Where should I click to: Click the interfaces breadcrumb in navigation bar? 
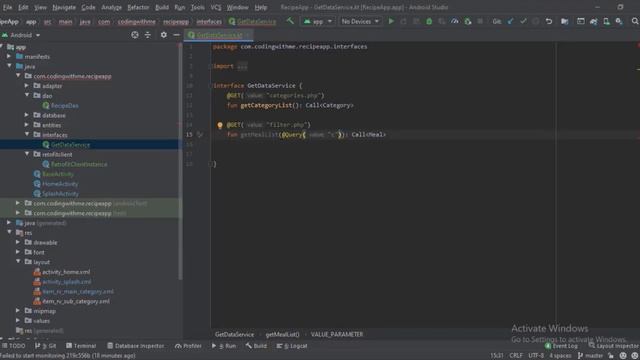tap(209, 22)
